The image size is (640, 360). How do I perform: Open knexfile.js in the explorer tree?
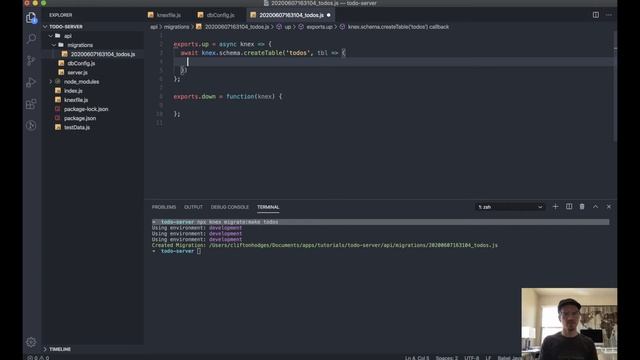pos(76,100)
